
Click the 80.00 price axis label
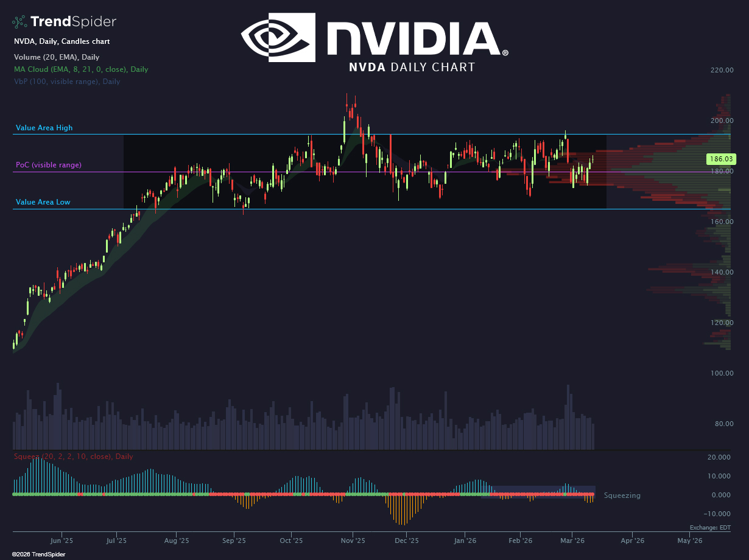tap(723, 424)
